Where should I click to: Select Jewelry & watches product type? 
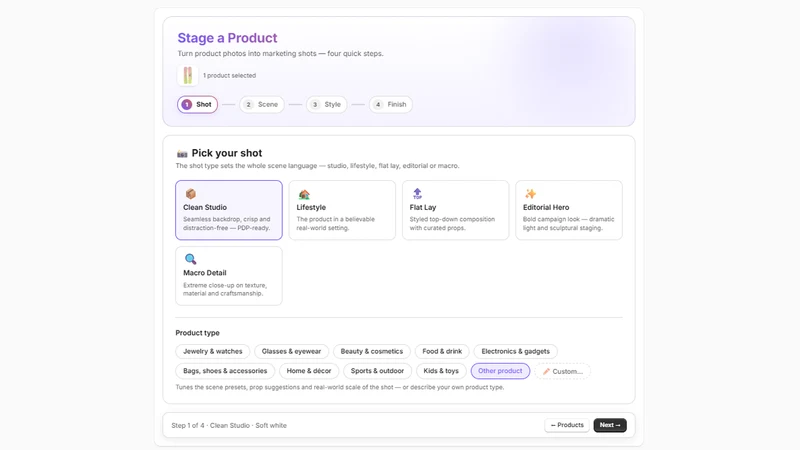coord(213,352)
